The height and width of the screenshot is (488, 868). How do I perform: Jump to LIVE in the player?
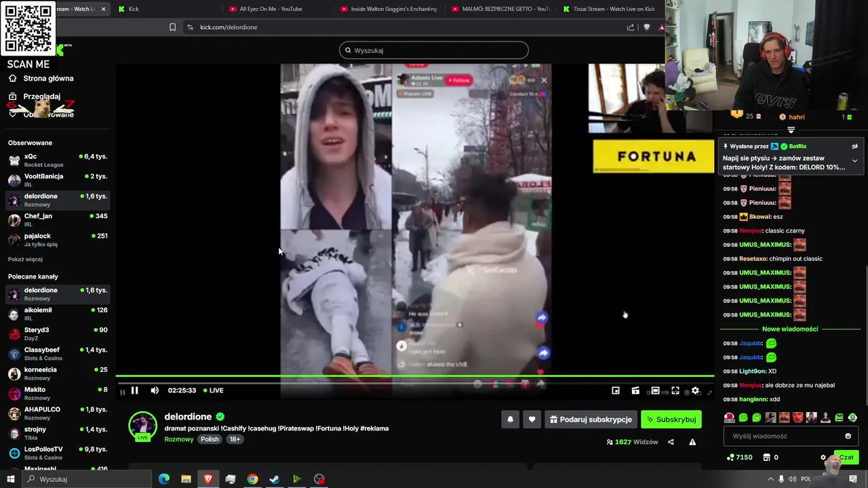pos(213,390)
